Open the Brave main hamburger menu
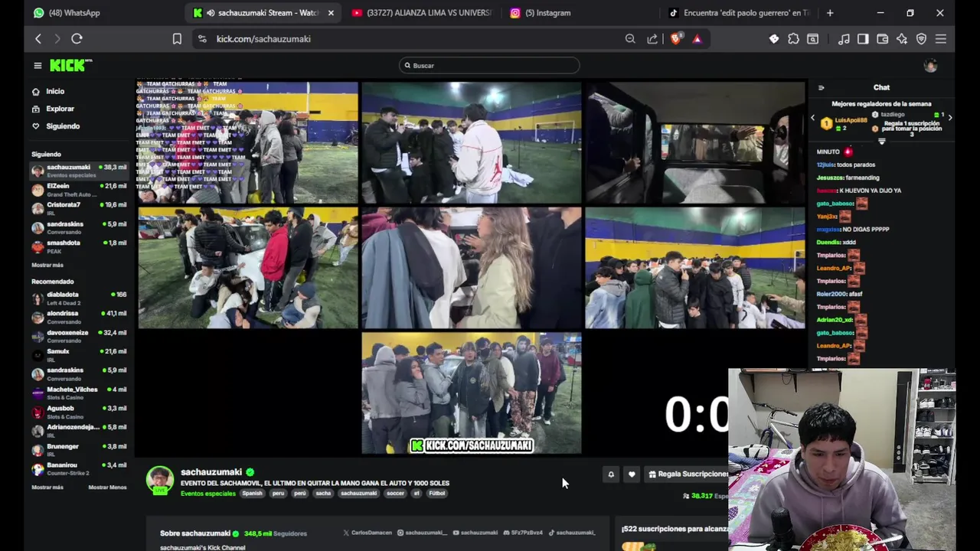 coord(941,38)
